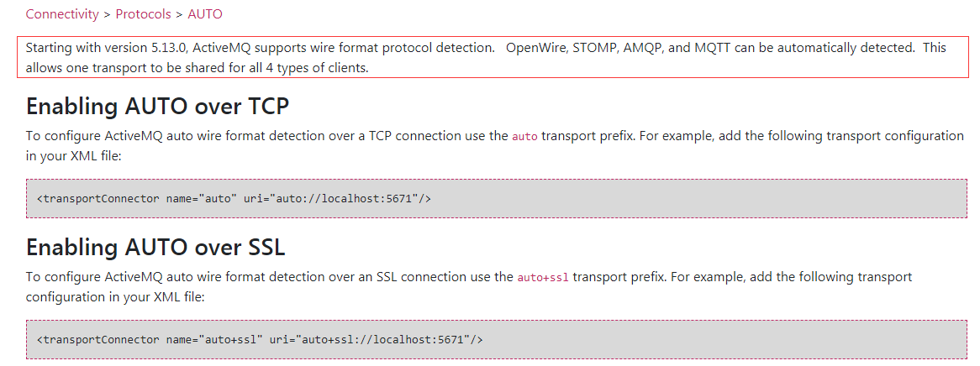Click the red-outlined intro paragraph box
980x366 pixels.
click(x=493, y=57)
